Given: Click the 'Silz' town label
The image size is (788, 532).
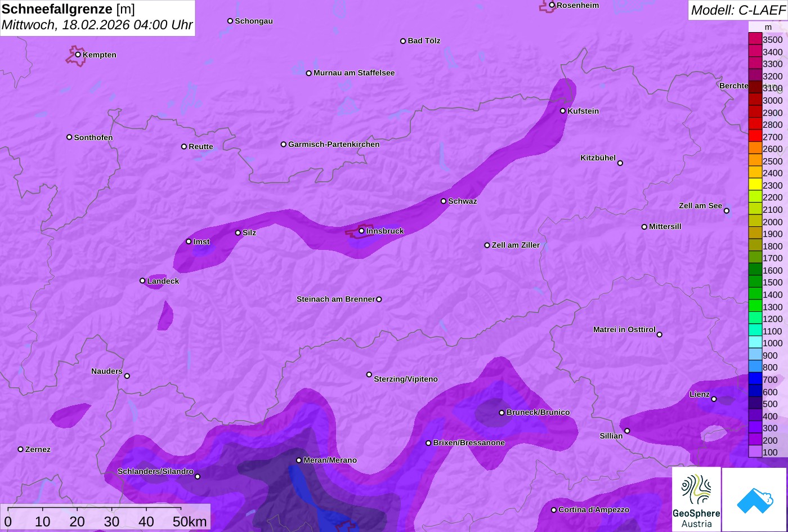Looking at the screenshot, I should click(x=249, y=233).
